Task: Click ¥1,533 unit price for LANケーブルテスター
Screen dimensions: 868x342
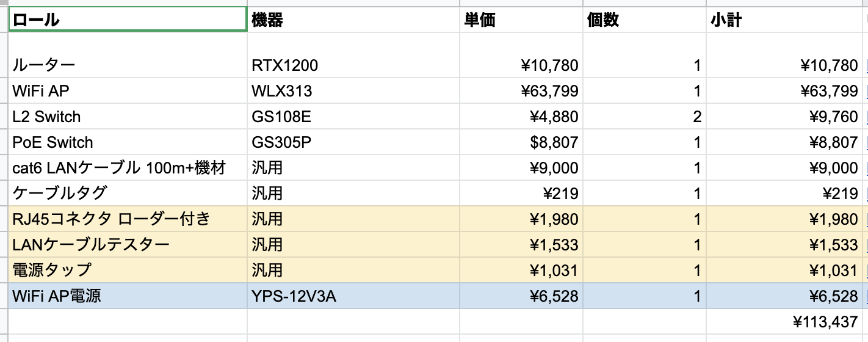Action: click(x=522, y=245)
